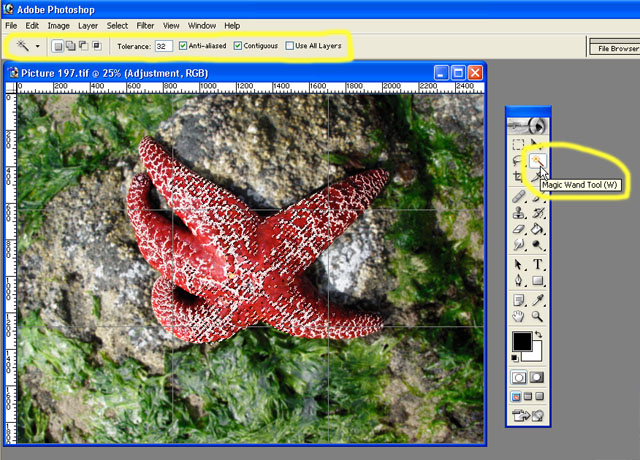Minimize the Picture 197.tif document window
The height and width of the screenshot is (460, 640).
pyautogui.click(x=441, y=73)
